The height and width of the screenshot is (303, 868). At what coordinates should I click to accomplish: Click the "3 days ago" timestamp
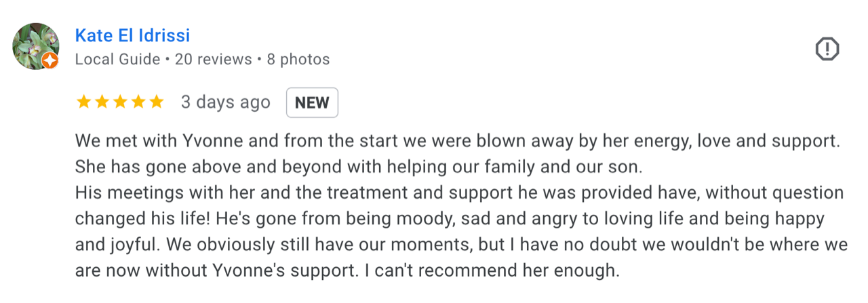click(225, 102)
